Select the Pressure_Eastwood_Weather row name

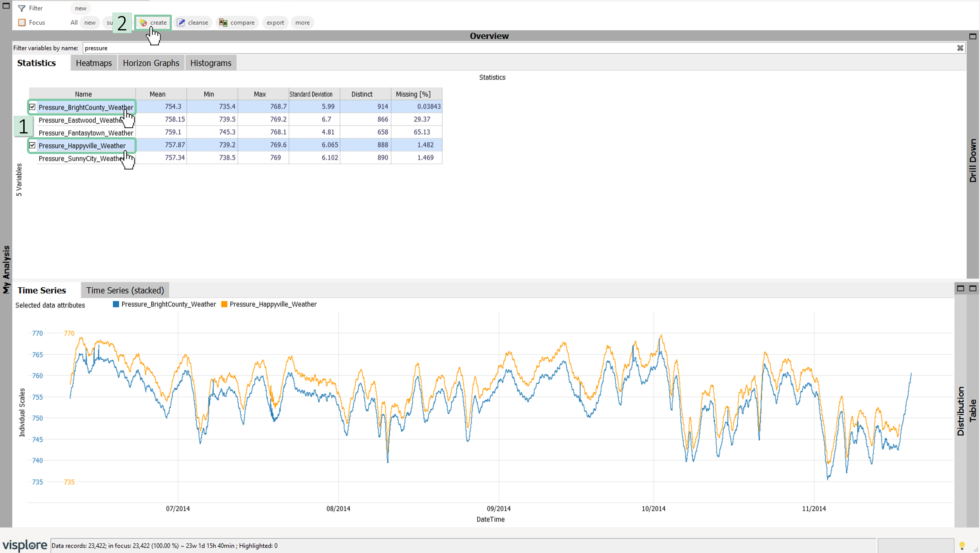click(81, 120)
